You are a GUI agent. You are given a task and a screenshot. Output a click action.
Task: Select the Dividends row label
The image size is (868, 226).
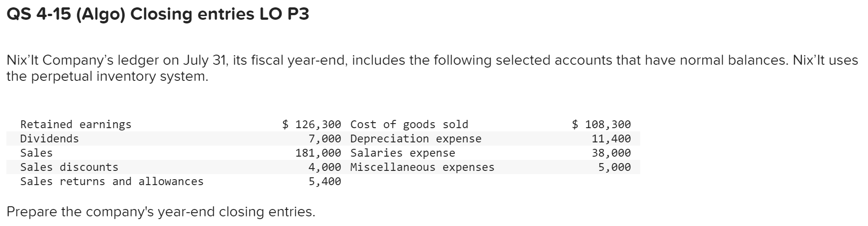tap(50, 139)
